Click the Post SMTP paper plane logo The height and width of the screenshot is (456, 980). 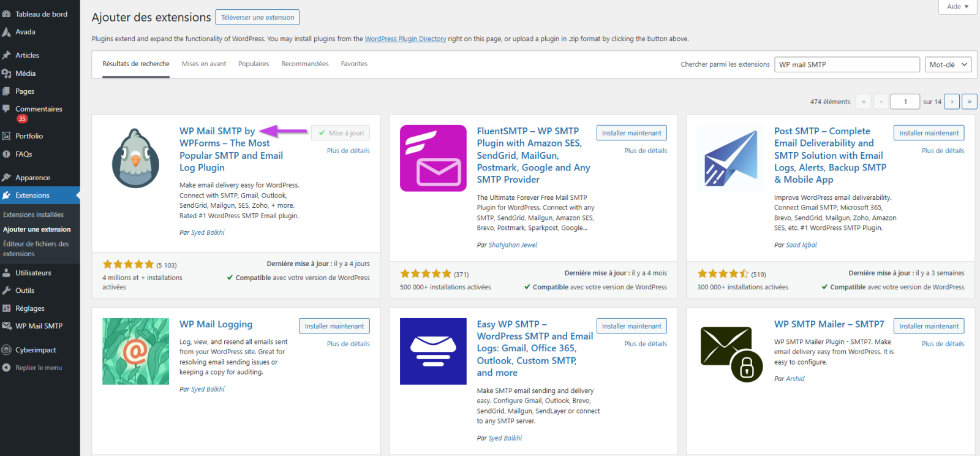coord(730,158)
